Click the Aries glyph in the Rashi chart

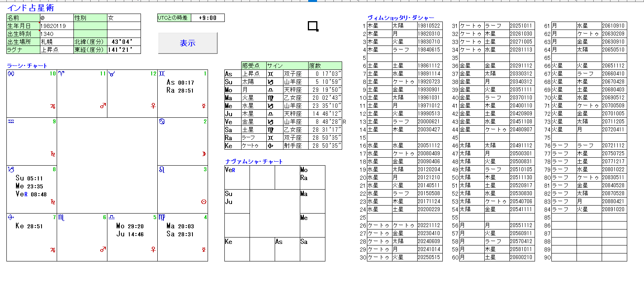61,74
